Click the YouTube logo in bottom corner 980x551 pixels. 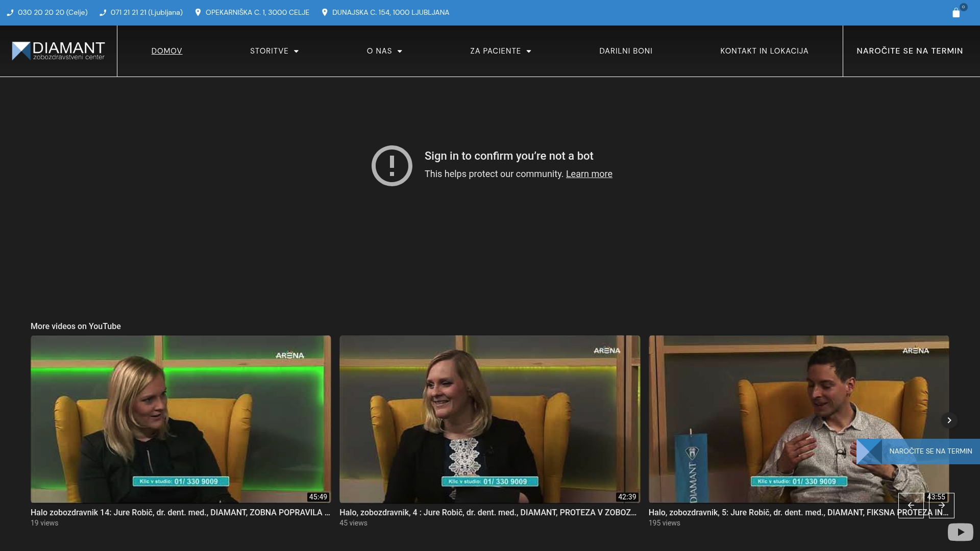(960, 532)
